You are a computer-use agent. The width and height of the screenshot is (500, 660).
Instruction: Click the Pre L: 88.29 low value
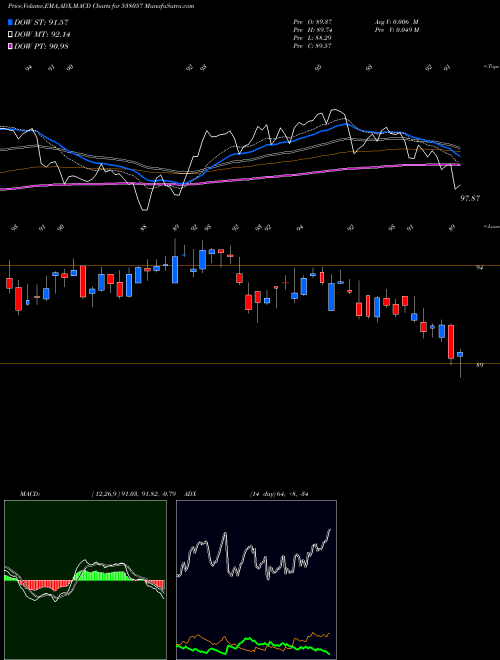(312, 38)
